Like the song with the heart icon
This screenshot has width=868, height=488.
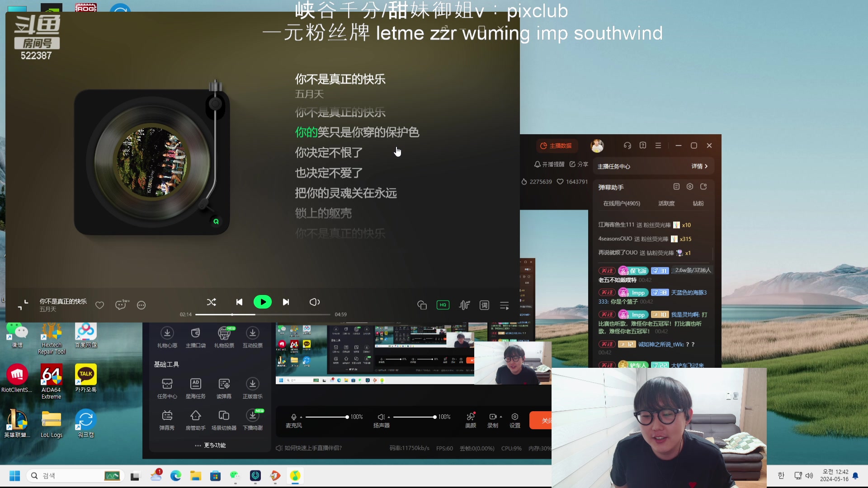point(99,305)
